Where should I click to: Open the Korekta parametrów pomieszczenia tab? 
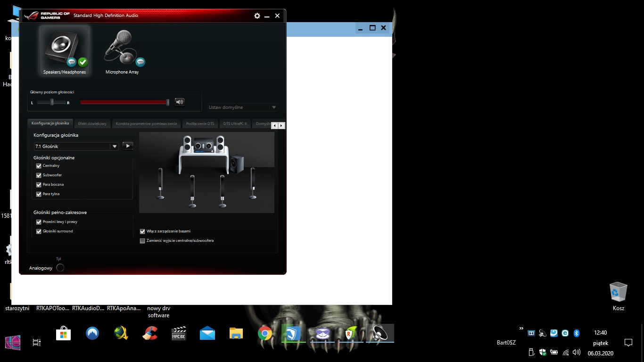[x=147, y=123]
